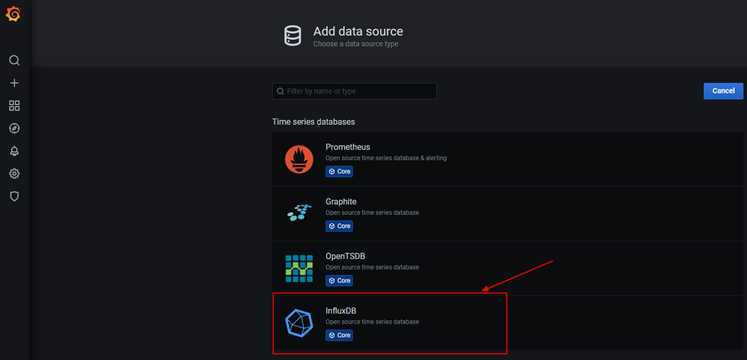Click the database icon beside Add data source

pos(292,36)
